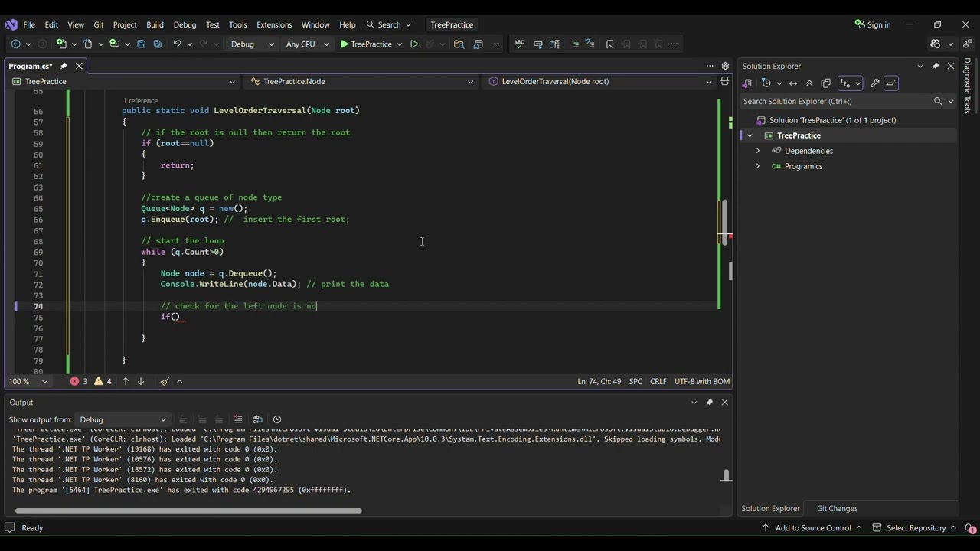Image resolution: width=980 pixels, height=551 pixels.
Task: Click GitHub Copilot icon at top right
Action: tap(936, 44)
